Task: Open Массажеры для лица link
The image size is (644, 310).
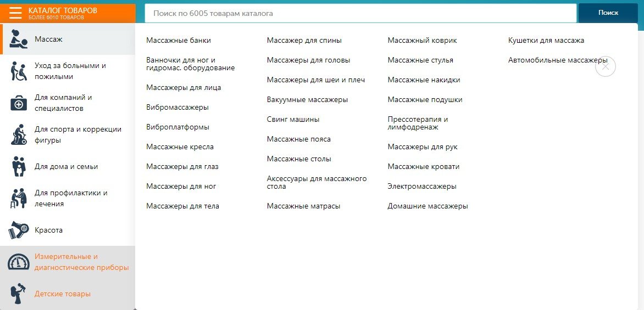Action: (x=184, y=87)
